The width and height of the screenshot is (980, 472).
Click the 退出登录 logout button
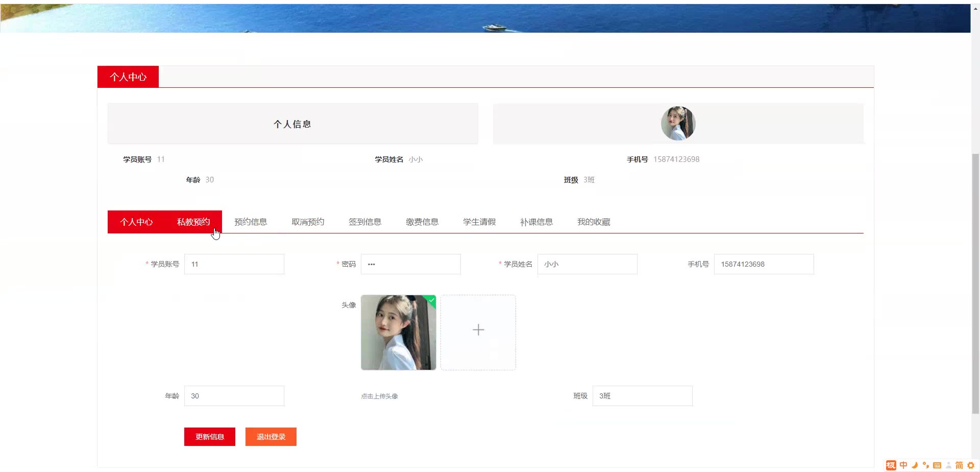(271, 436)
